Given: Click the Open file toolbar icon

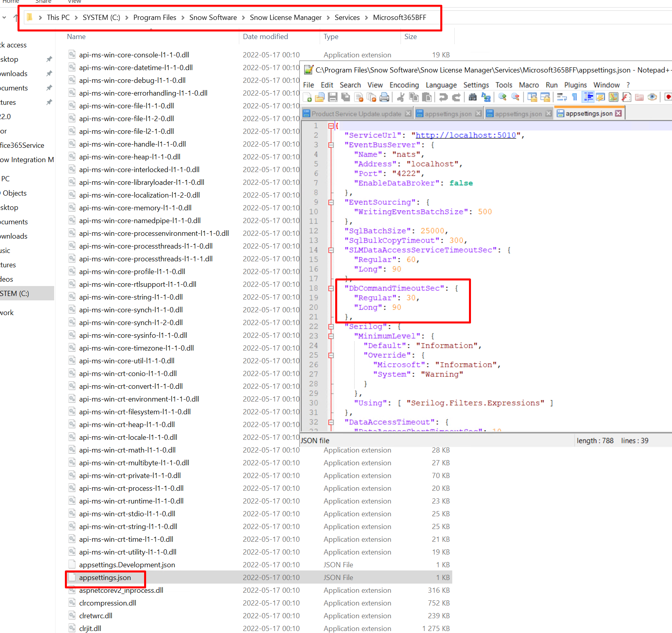Looking at the screenshot, I should click(320, 97).
